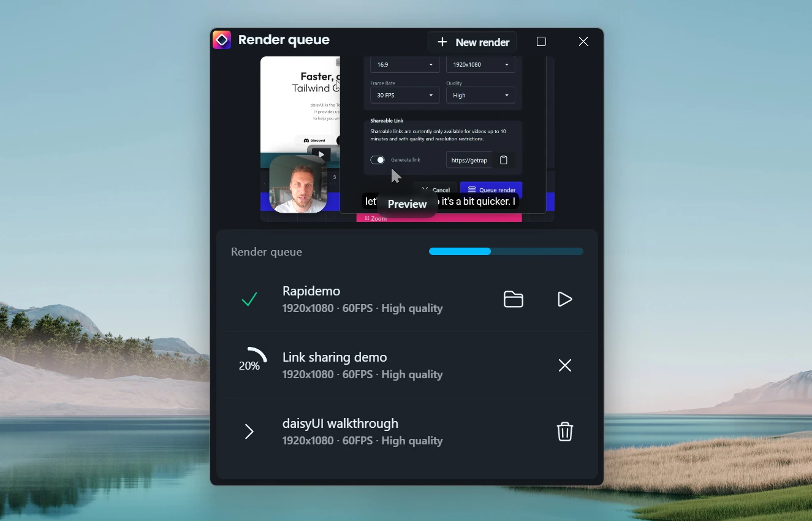Open the Rapidemo output folder
This screenshot has width=812, height=521.
[x=513, y=299]
